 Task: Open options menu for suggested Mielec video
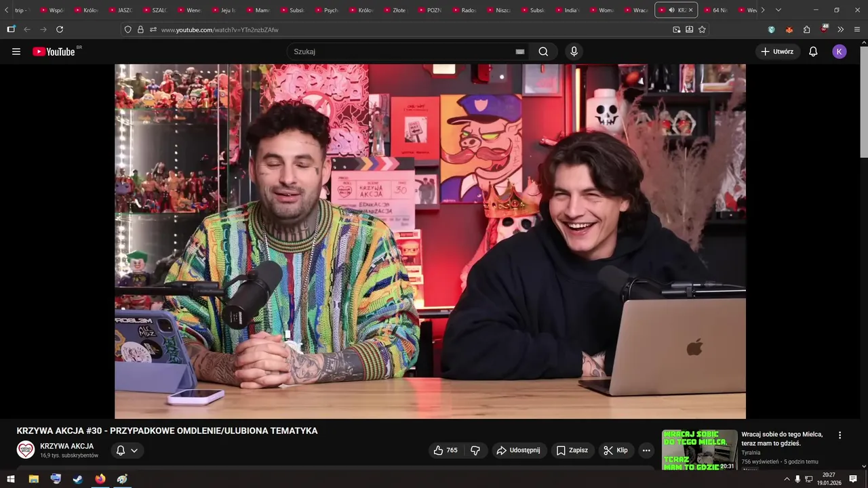[x=840, y=435]
